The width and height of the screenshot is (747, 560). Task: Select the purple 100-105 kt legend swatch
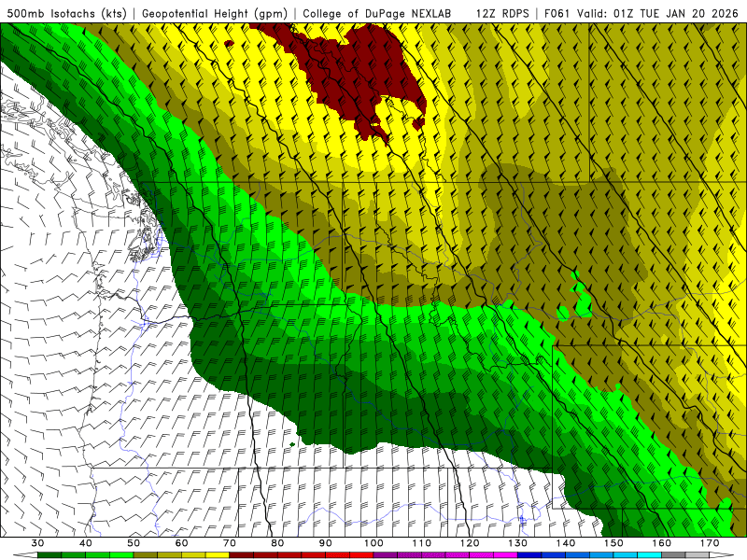(386, 555)
